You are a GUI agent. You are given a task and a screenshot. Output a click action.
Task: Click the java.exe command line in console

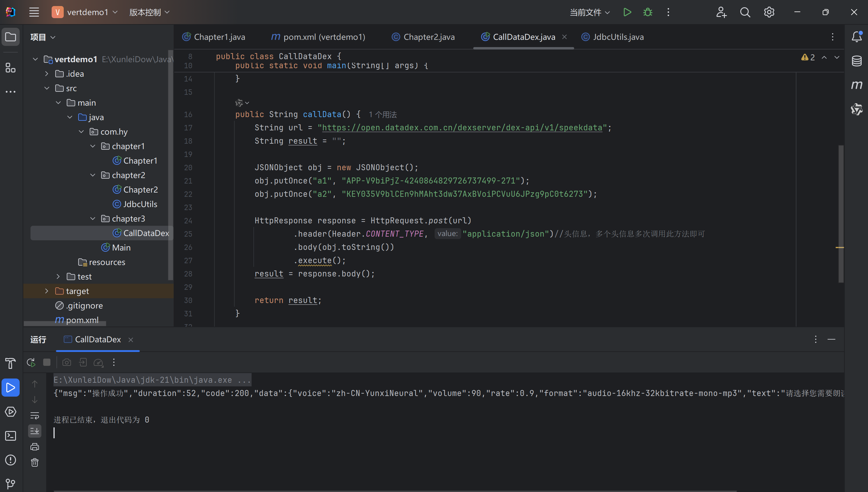tap(152, 380)
